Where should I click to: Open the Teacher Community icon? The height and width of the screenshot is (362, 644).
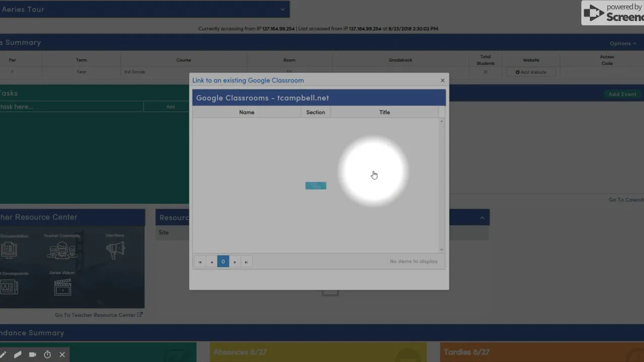(x=62, y=250)
